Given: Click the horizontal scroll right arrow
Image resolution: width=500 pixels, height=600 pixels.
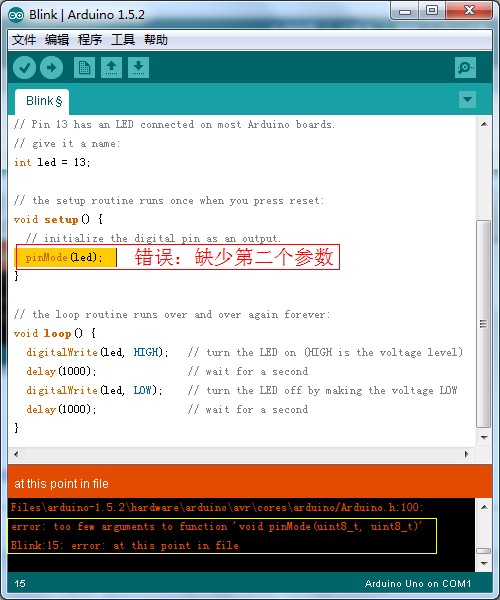Looking at the screenshot, I should pyautogui.click(x=467, y=454).
